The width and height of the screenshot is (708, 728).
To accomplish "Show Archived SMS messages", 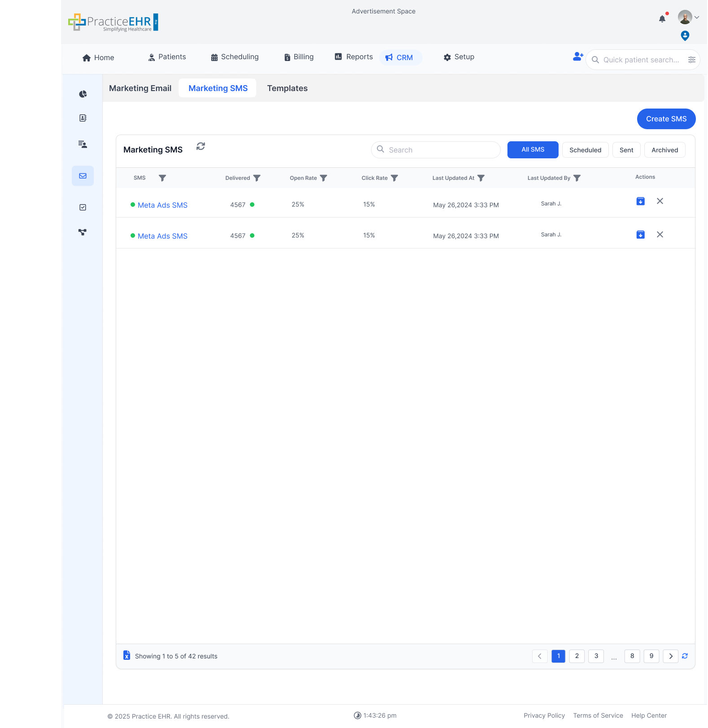I will coord(664,150).
